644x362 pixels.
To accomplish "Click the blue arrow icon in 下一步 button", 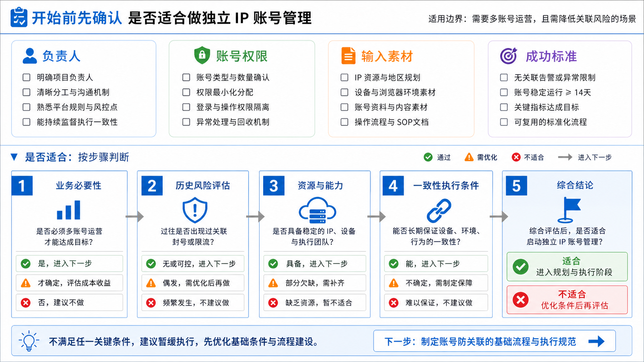I will 597,341.
